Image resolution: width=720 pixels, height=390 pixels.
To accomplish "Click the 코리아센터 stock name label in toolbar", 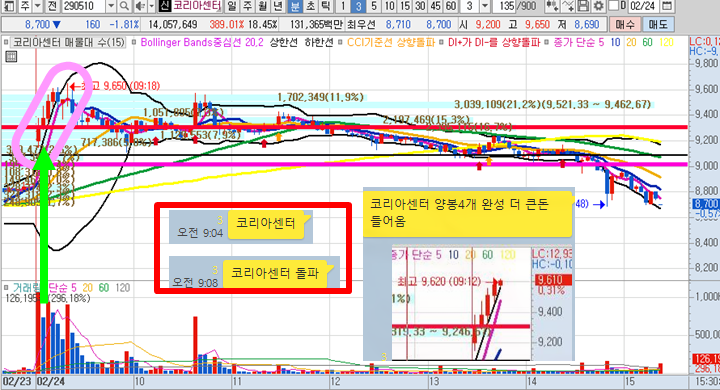I will click(197, 6).
